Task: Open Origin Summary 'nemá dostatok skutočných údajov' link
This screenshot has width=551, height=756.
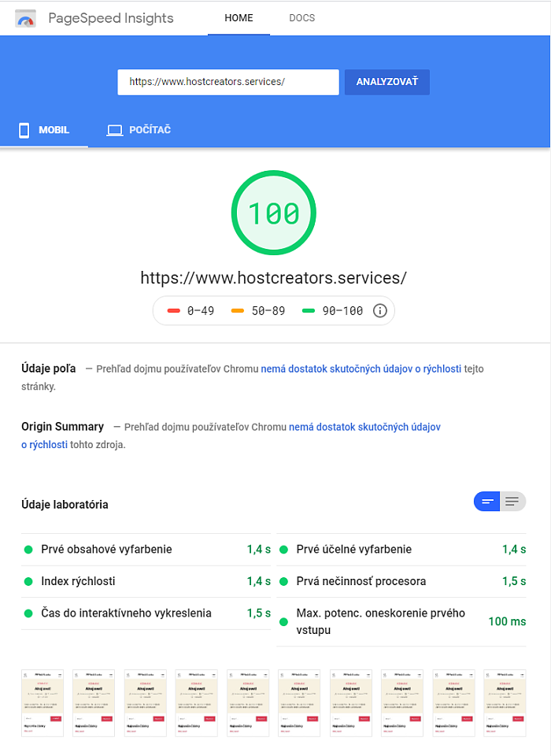Action: 364,427
